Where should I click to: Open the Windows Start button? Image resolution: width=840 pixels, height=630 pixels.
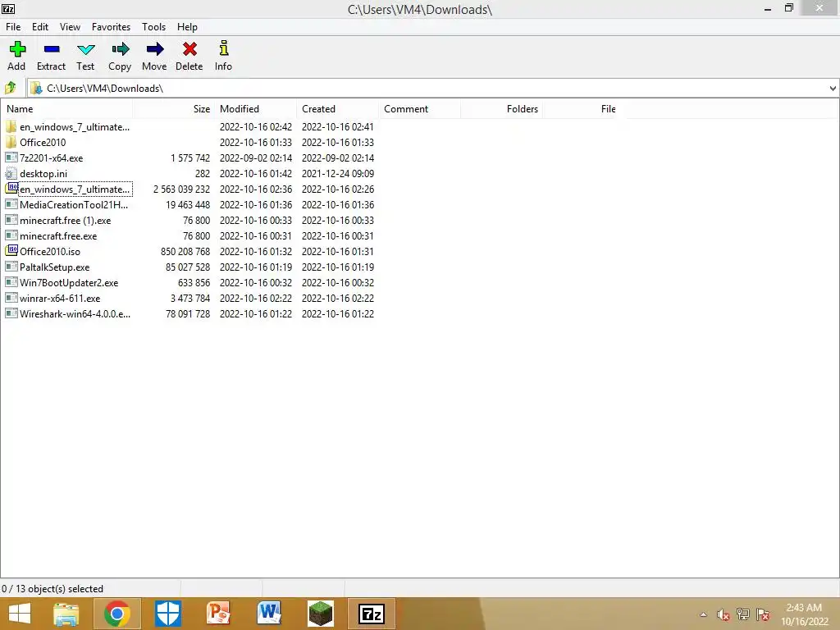(x=20, y=614)
